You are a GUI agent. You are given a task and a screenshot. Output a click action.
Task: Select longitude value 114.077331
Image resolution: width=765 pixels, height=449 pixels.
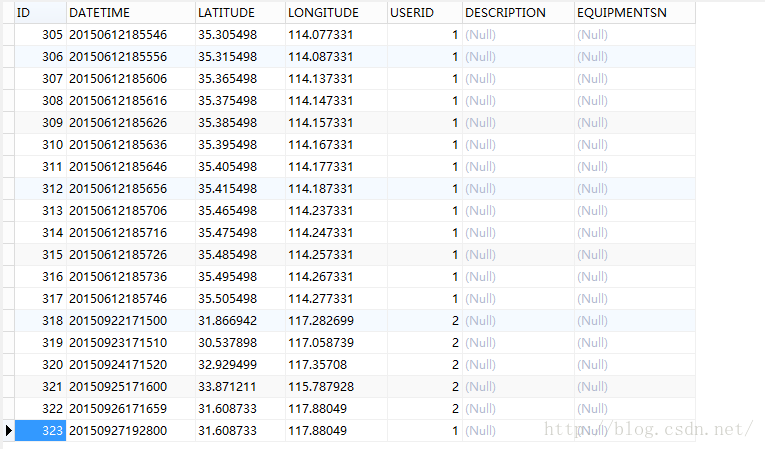[x=336, y=35]
